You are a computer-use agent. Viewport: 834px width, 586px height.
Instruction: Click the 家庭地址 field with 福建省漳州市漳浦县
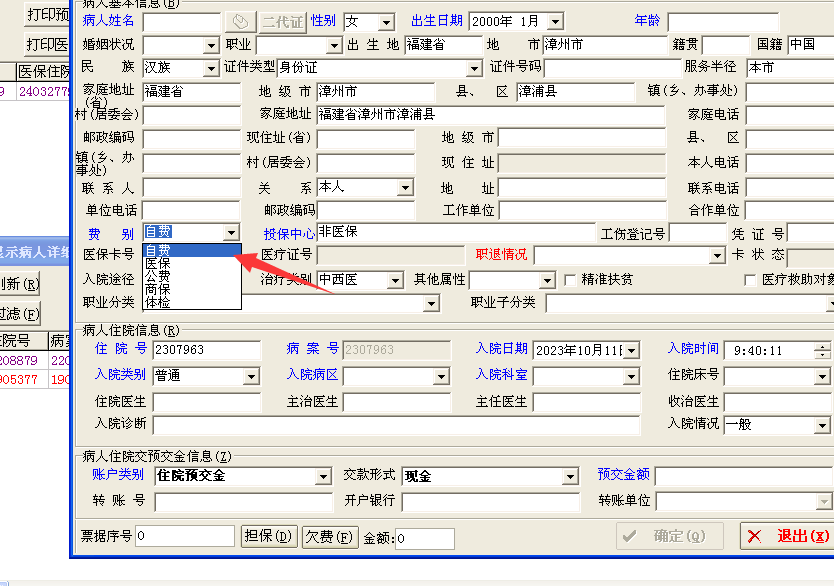pos(491,115)
